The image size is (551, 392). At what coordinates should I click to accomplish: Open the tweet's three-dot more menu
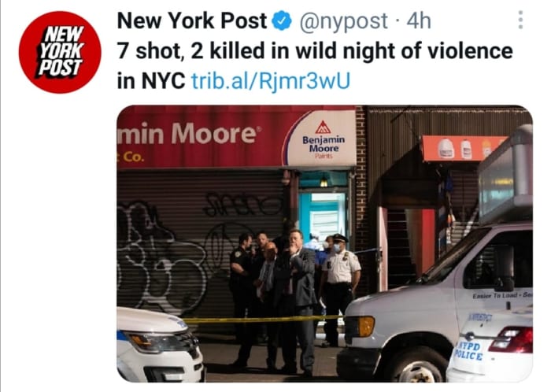[x=520, y=20]
